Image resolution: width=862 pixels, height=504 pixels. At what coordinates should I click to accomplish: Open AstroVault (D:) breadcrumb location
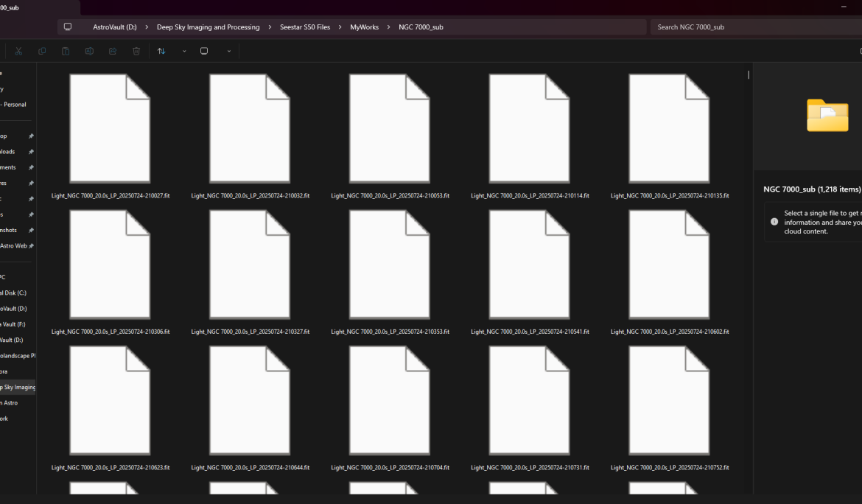114,27
